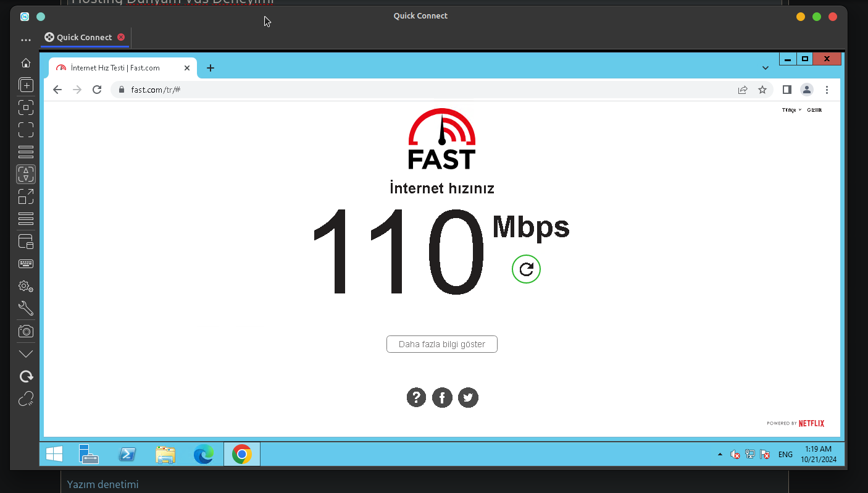This screenshot has height=493, width=868.
Task: Click the teal circle button in title bar
Action: tap(41, 17)
